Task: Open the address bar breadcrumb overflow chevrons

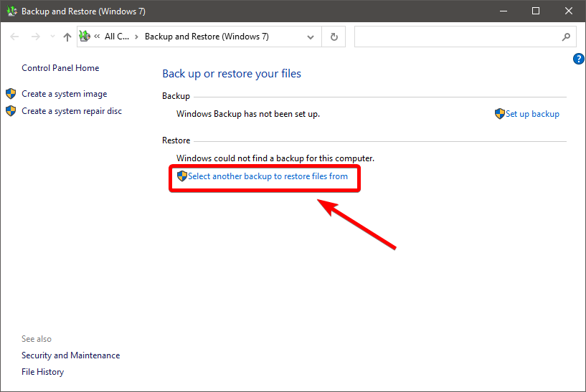Action: (x=97, y=37)
